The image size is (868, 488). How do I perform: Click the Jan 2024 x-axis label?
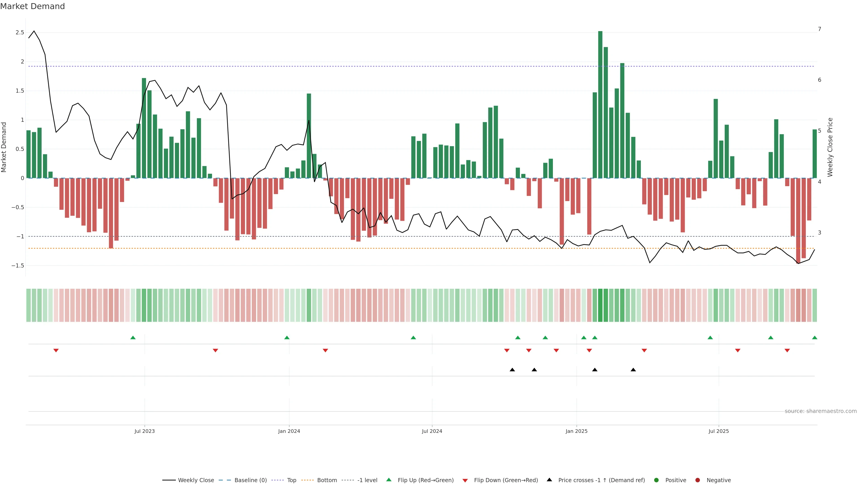tap(289, 431)
